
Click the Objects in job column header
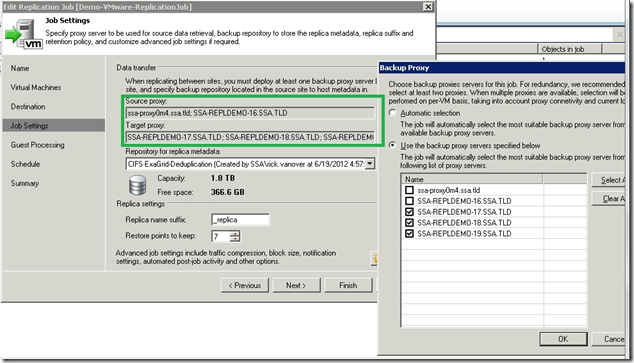[x=569, y=49]
